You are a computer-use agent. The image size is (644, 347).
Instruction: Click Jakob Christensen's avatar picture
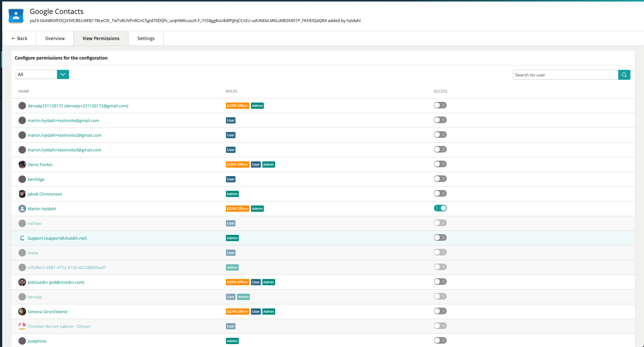[22, 194]
